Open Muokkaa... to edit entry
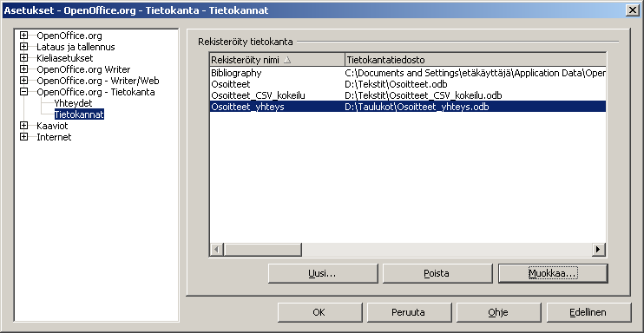The width and height of the screenshot is (644, 333). point(553,273)
